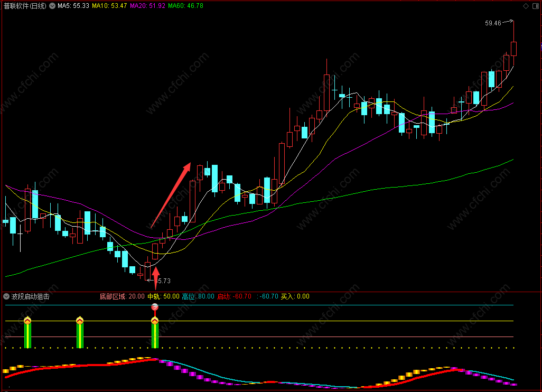Screen dimensions: 542x392
Task: Click the second yellow arrow signal marker
Action: pos(80,320)
